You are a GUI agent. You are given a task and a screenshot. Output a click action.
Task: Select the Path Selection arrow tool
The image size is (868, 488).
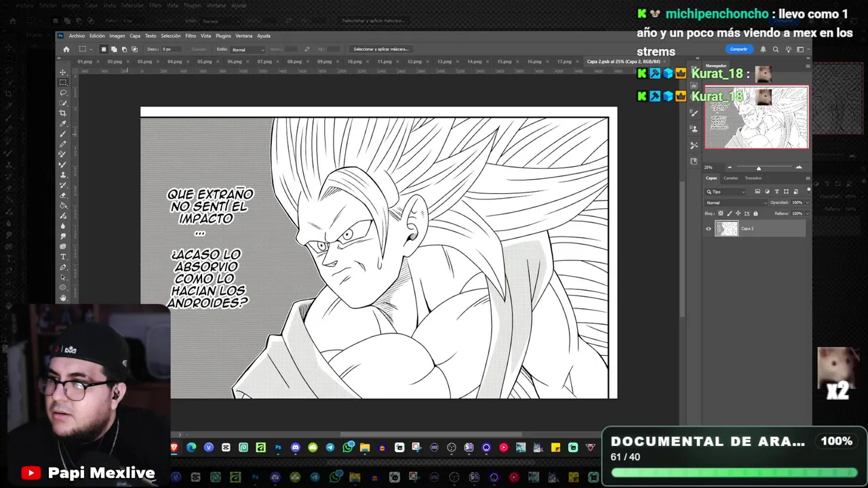63,277
